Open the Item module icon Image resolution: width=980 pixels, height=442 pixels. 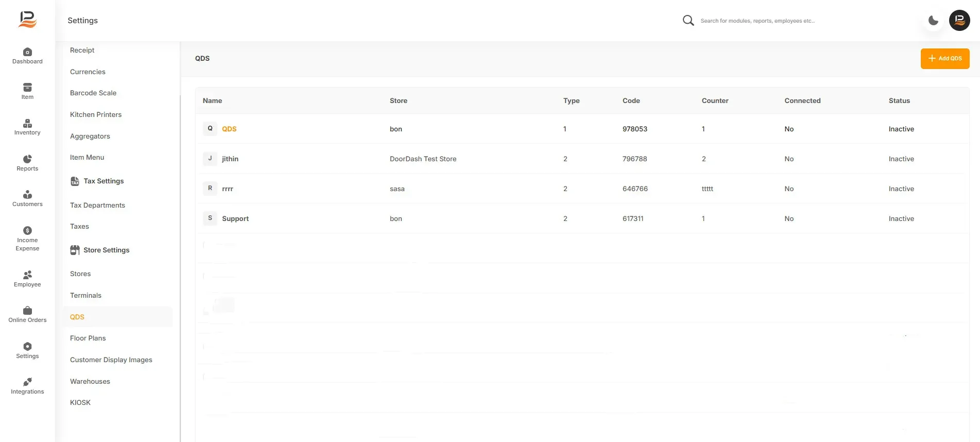(27, 88)
